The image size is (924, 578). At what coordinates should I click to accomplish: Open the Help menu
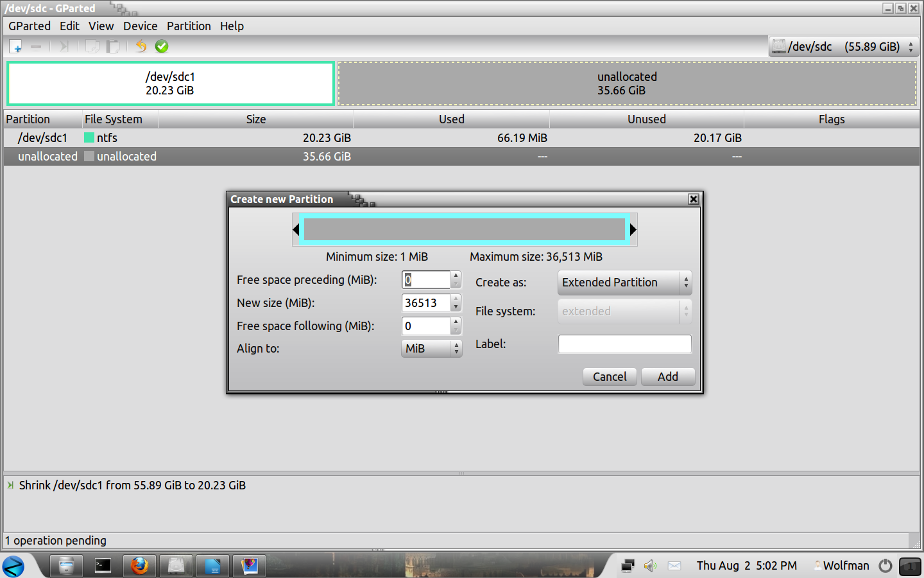[x=232, y=26]
